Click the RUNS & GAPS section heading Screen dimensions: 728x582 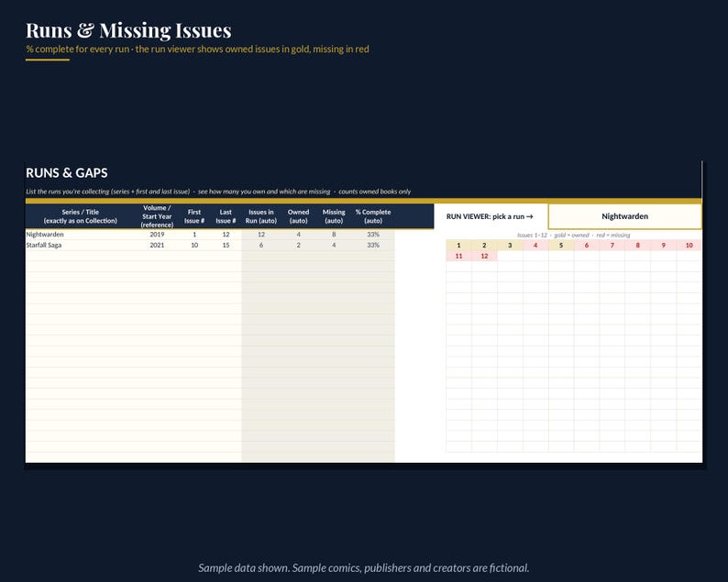click(67, 173)
